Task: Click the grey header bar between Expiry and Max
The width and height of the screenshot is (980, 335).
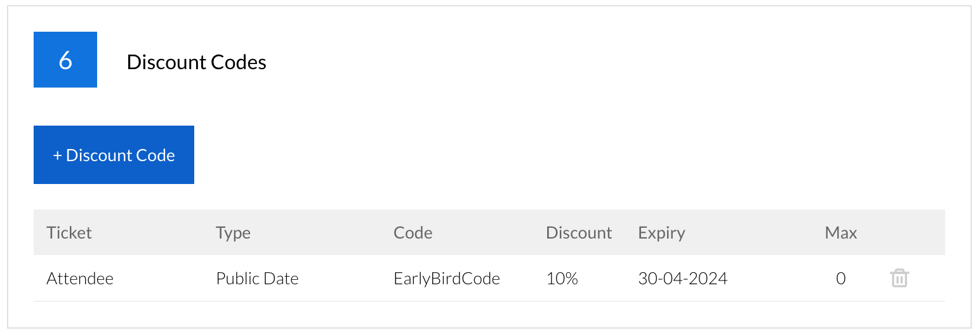Action: click(755, 233)
